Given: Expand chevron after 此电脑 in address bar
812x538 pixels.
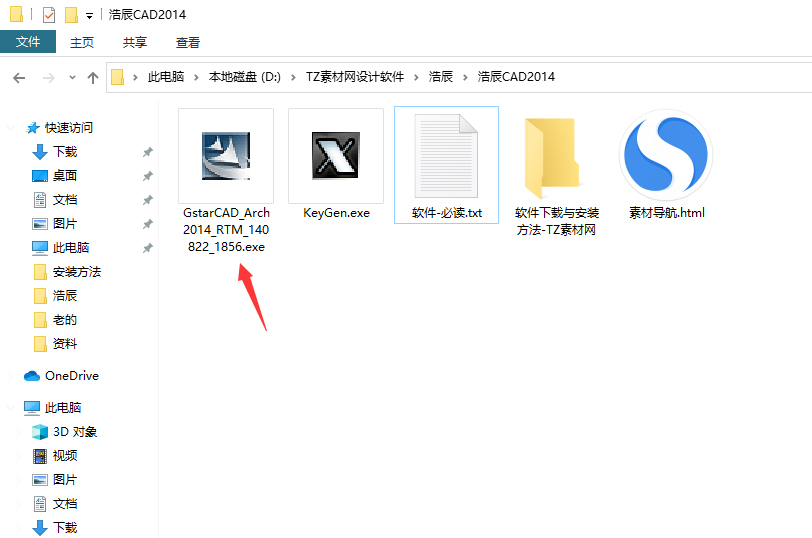Looking at the screenshot, I should pos(196,77).
